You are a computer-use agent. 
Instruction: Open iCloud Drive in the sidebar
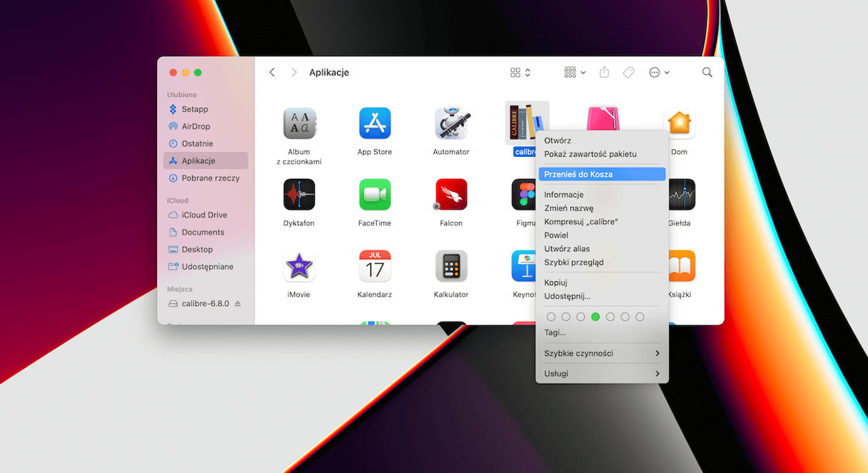pos(206,215)
